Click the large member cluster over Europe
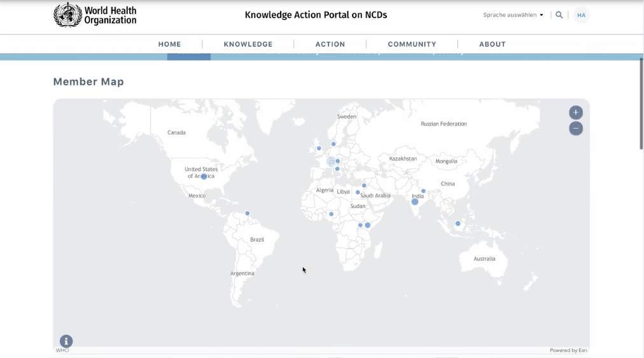644x358 pixels. click(331, 162)
